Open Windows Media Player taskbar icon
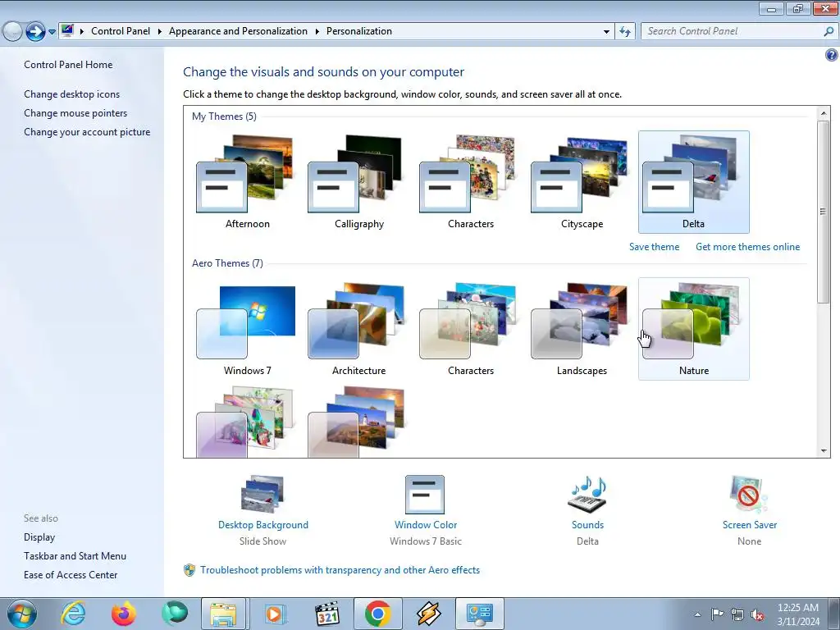 (x=276, y=614)
